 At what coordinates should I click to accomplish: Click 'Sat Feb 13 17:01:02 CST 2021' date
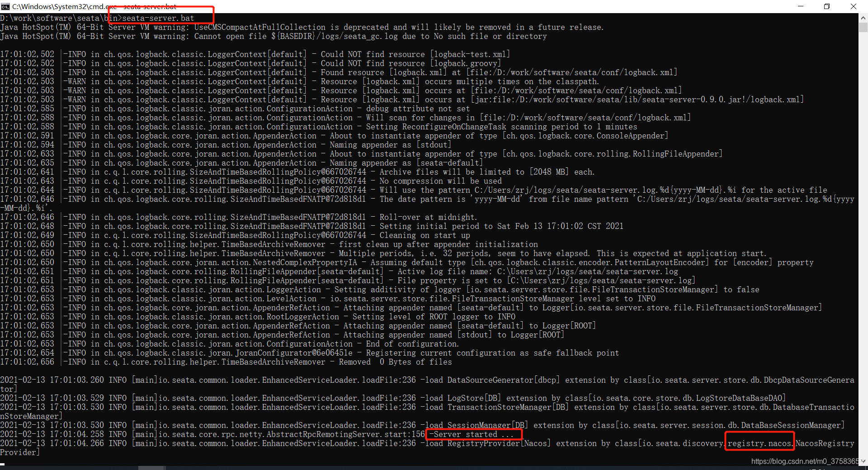[560, 226]
